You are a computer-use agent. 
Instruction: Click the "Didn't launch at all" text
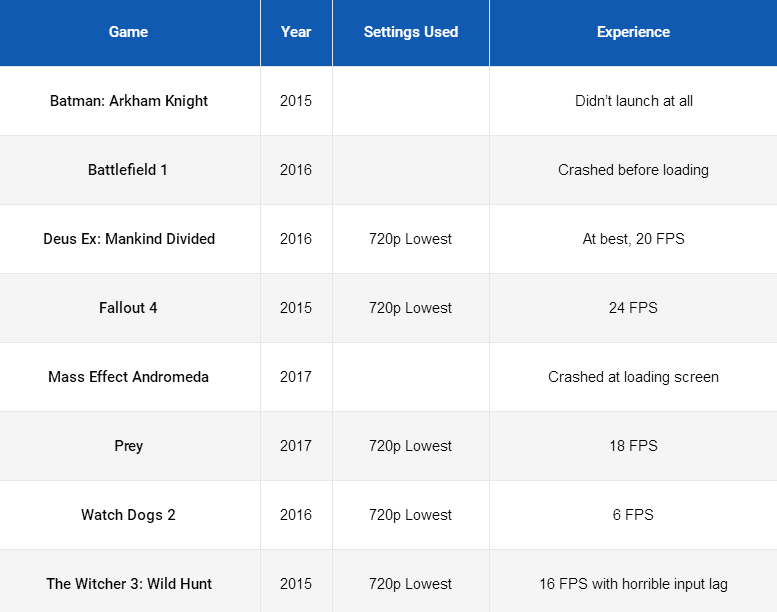(634, 101)
